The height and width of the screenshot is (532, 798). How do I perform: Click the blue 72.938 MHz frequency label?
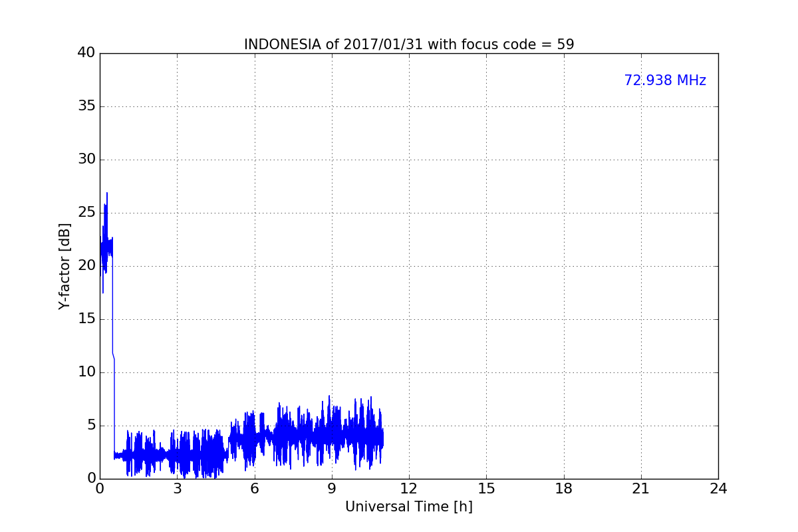tap(665, 80)
